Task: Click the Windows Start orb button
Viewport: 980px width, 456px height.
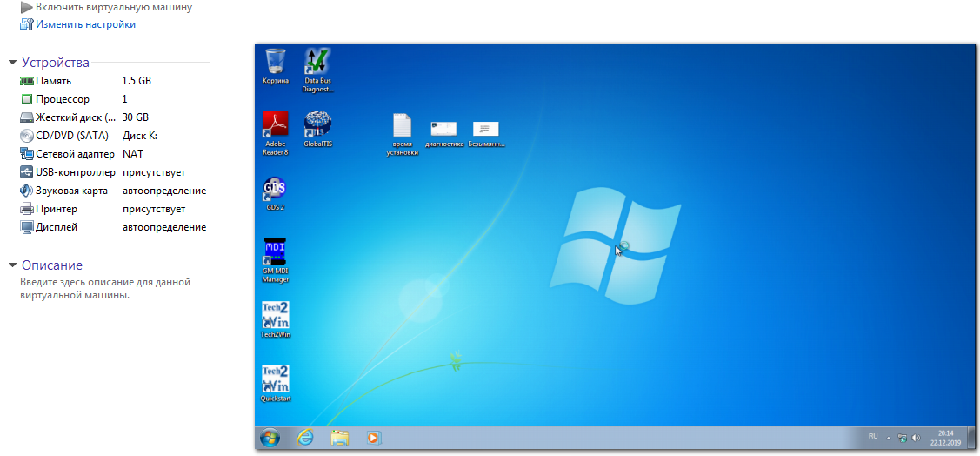Action: pyautogui.click(x=270, y=437)
